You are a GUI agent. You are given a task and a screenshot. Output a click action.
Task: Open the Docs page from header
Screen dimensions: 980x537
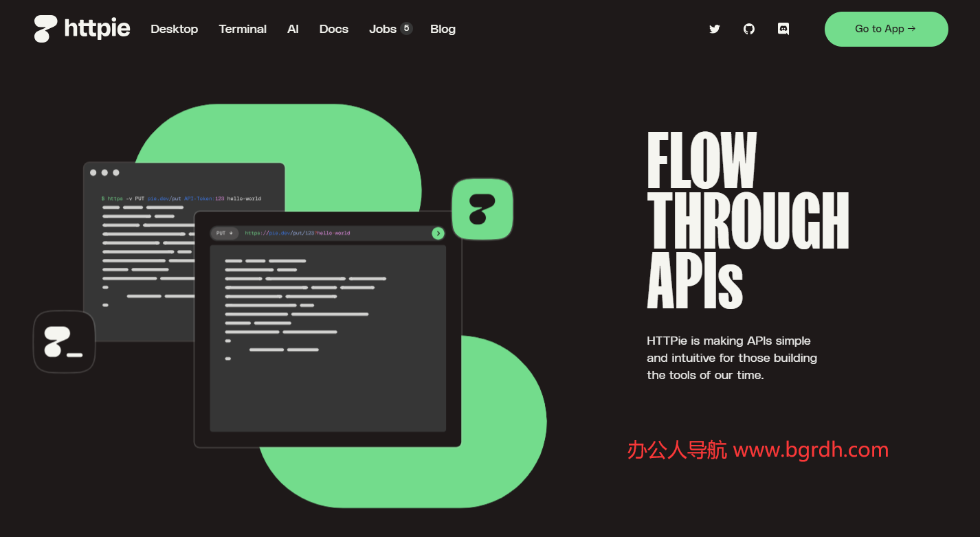click(x=334, y=29)
